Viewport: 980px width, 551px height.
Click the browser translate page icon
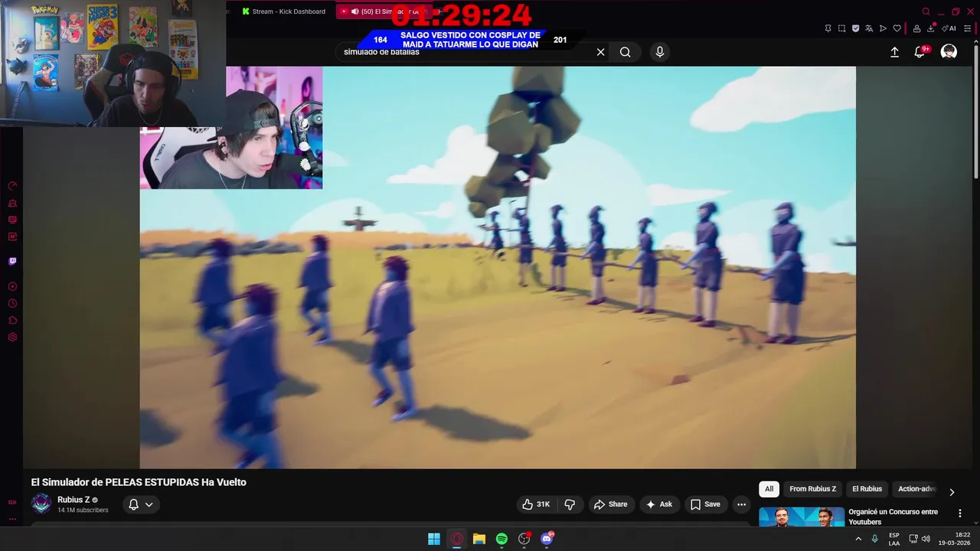pyautogui.click(x=869, y=28)
